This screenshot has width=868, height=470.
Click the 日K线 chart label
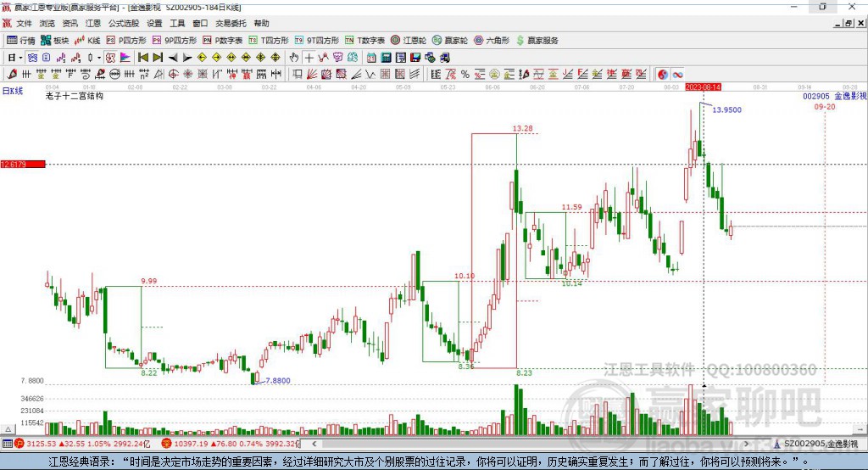coord(13,91)
